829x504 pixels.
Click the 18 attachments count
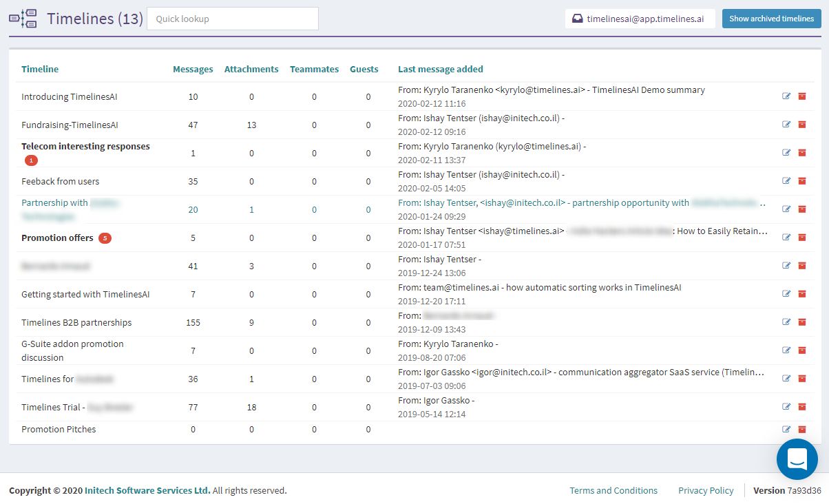pyautogui.click(x=251, y=407)
